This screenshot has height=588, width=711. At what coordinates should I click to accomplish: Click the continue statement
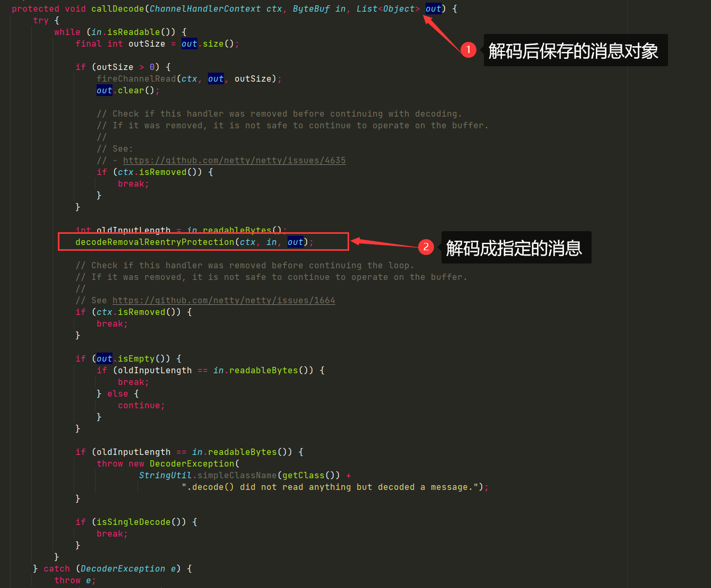pos(141,405)
